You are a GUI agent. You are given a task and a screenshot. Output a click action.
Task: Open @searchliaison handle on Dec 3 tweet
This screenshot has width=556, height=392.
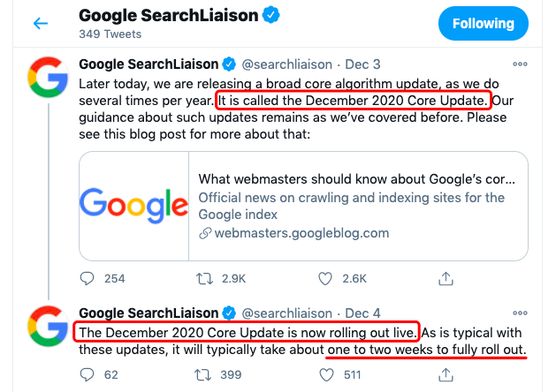[x=287, y=64]
